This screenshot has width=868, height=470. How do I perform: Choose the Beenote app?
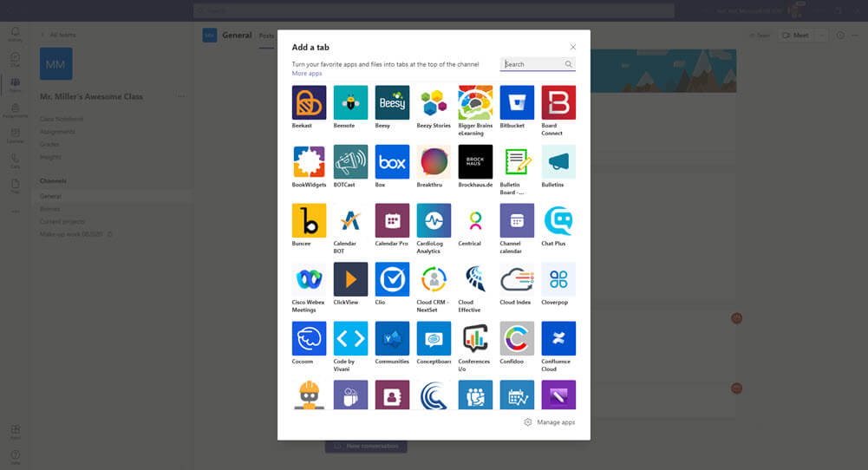point(350,102)
